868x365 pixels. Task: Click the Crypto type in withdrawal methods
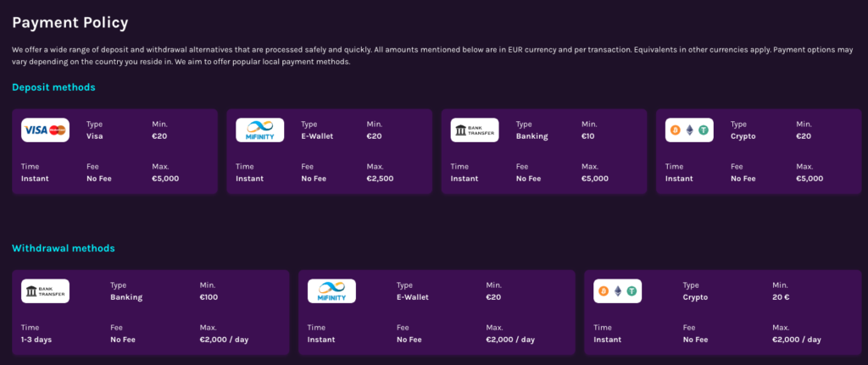pos(695,297)
